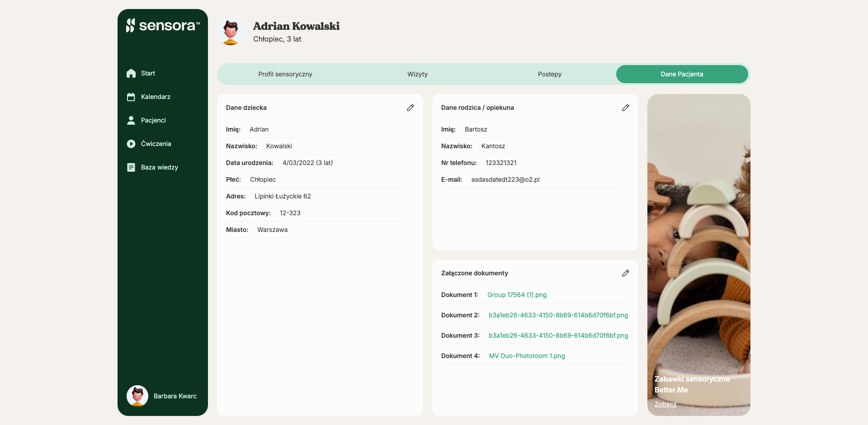Click the Dane dziecka card title

tap(246, 108)
